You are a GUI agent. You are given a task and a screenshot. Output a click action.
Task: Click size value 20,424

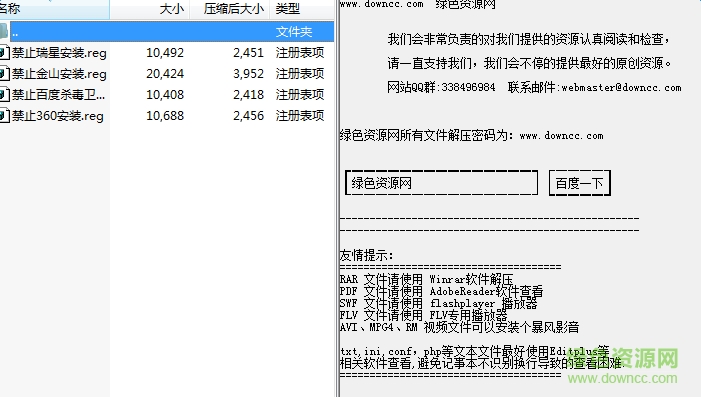pos(165,74)
